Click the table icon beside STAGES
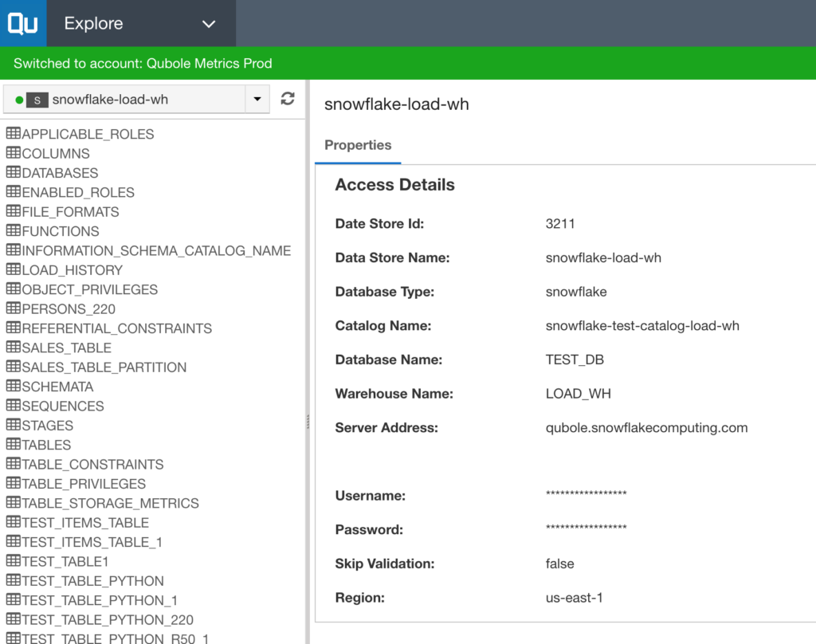 pyautogui.click(x=13, y=425)
